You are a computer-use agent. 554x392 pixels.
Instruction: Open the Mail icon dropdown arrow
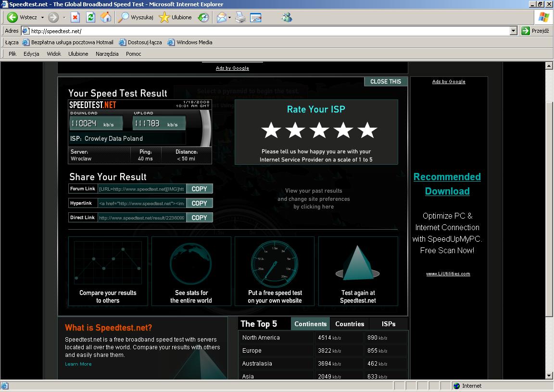pos(229,18)
